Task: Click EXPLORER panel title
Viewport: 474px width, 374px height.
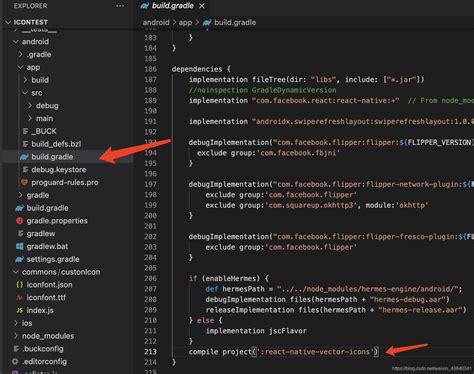Action: tap(30, 6)
